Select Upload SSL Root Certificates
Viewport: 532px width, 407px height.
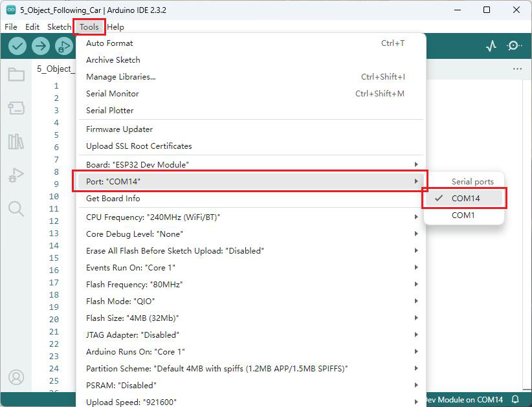coord(250,146)
